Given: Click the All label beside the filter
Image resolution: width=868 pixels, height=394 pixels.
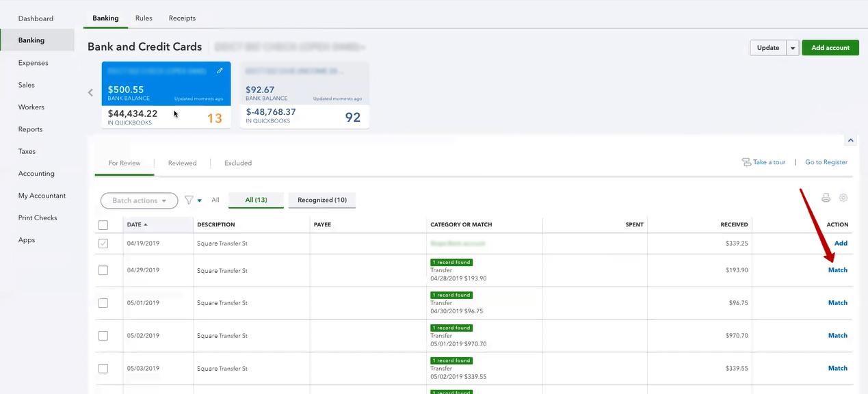Looking at the screenshot, I should point(215,200).
